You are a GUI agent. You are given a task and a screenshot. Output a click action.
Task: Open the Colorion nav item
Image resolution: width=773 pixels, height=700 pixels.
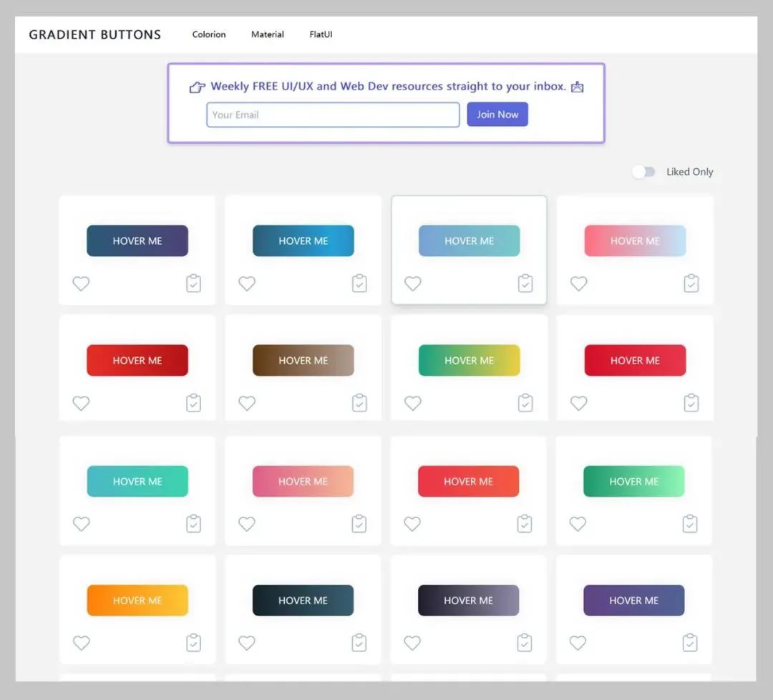(x=209, y=34)
